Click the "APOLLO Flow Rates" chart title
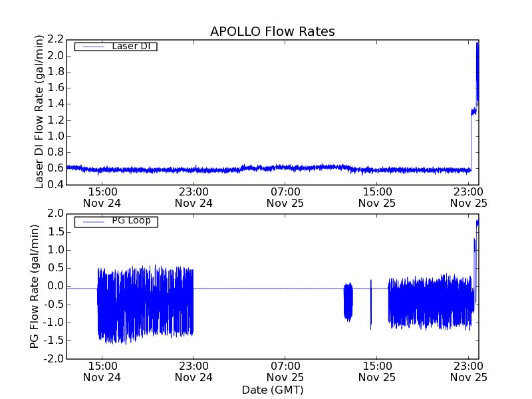This screenshot has width=532, height=399. pos(273,31)
